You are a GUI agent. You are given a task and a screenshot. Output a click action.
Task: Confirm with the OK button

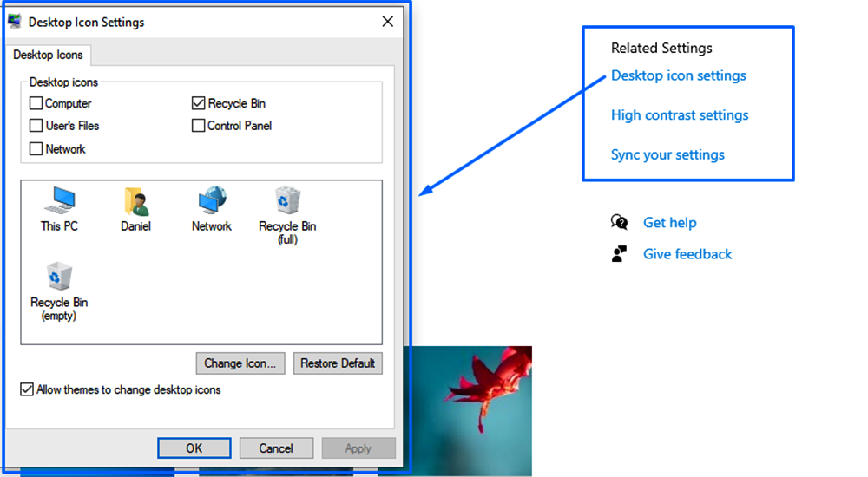[x=194, y=448]
